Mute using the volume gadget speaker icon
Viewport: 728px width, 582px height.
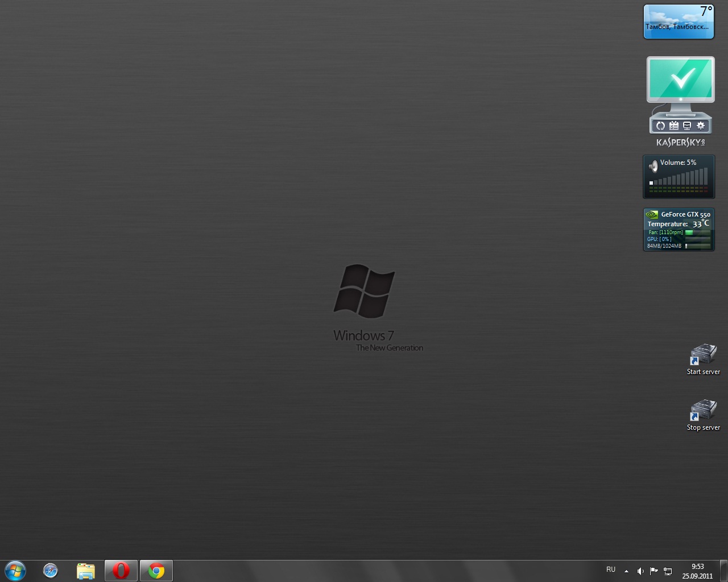(653, 165)
